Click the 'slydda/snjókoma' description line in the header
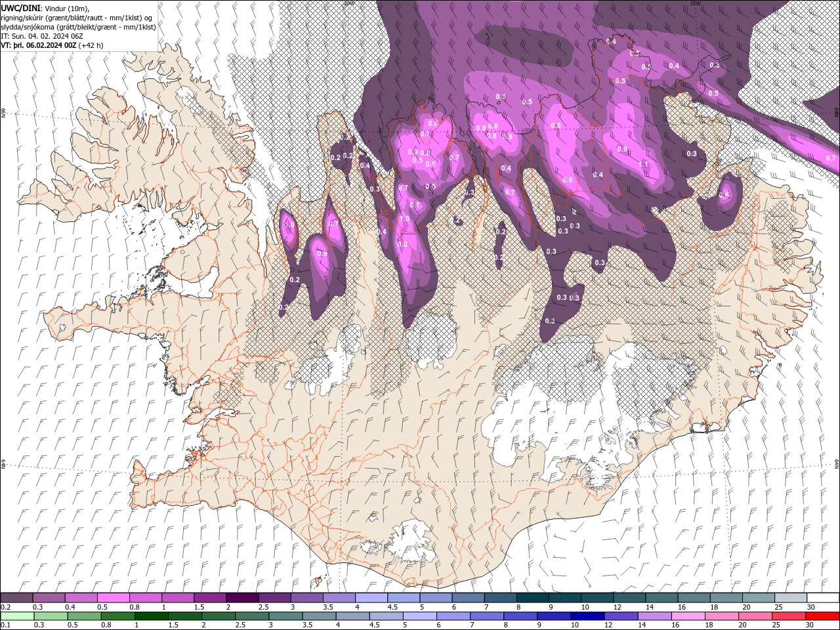The width and height of the screenshot is (840, 630). coord(79,27)
